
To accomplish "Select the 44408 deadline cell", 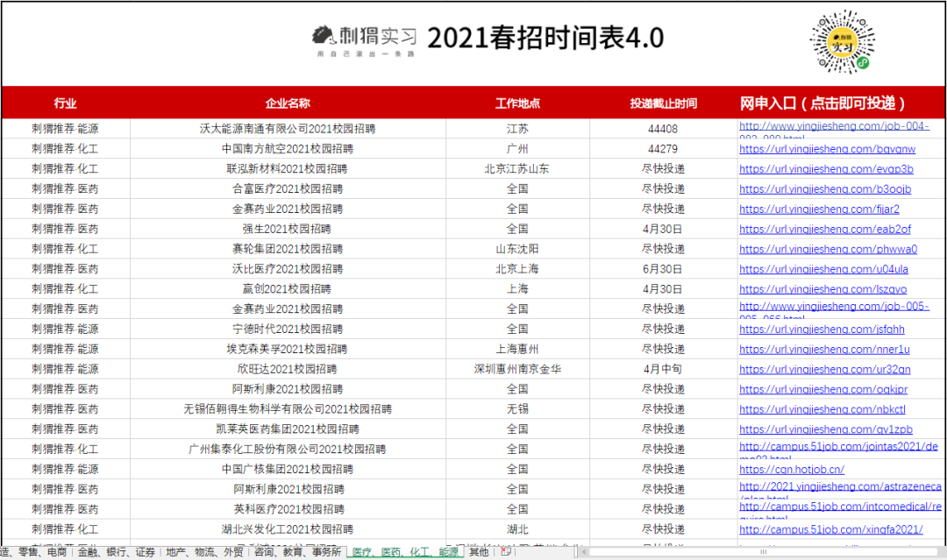I will (x=663, y=129).
